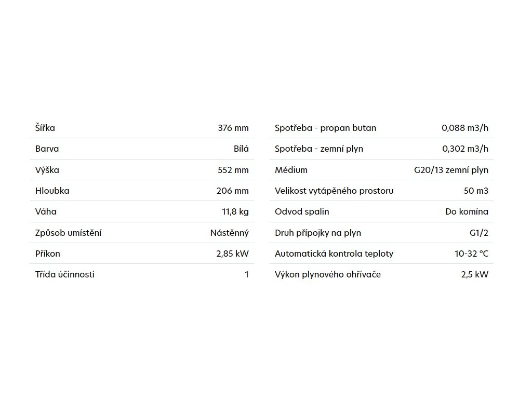Click the Barva label
Screen dimensions: 532x399
(47, 149)
